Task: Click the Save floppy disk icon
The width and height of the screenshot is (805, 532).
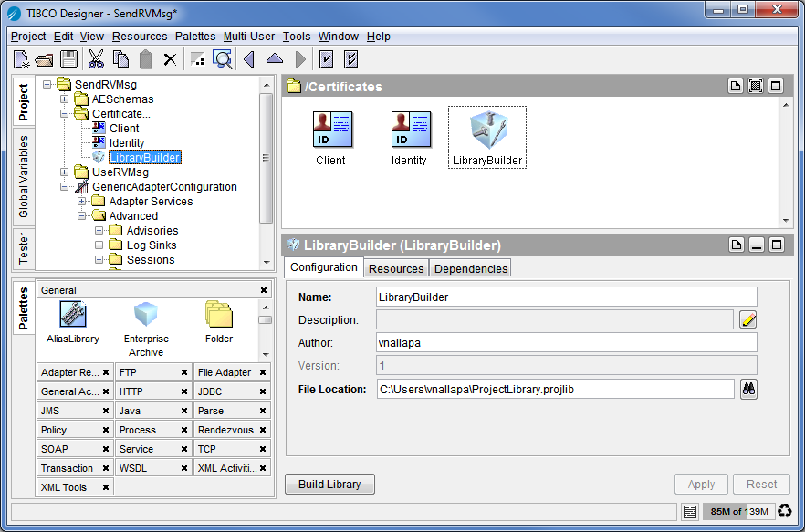Action: tap(68, 59)
